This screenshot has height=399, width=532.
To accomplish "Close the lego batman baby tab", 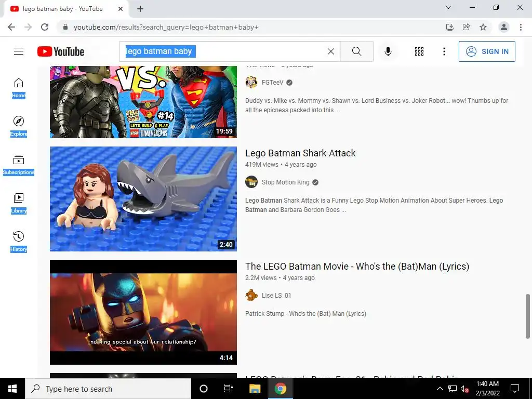I will pyautogui.click(x=121, y=9).
